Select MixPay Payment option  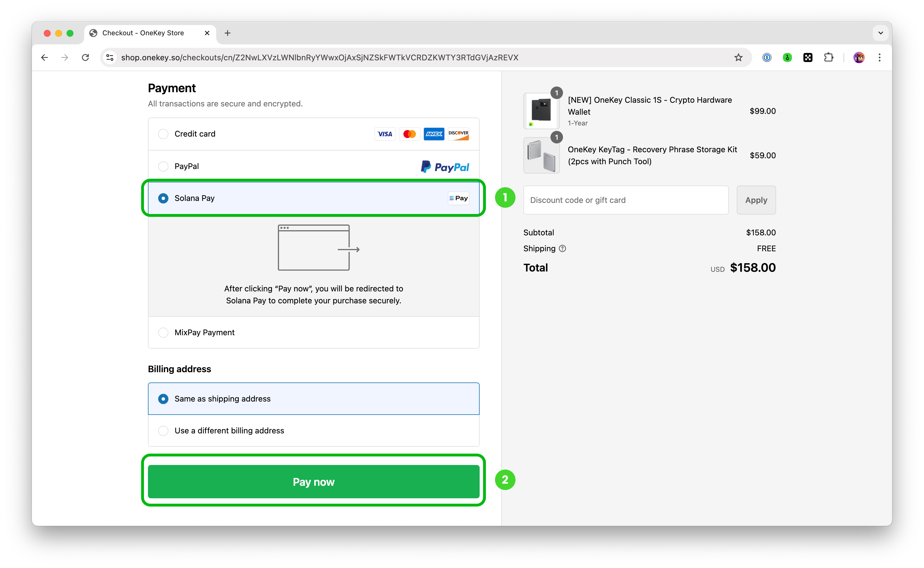tap(313, 332)
